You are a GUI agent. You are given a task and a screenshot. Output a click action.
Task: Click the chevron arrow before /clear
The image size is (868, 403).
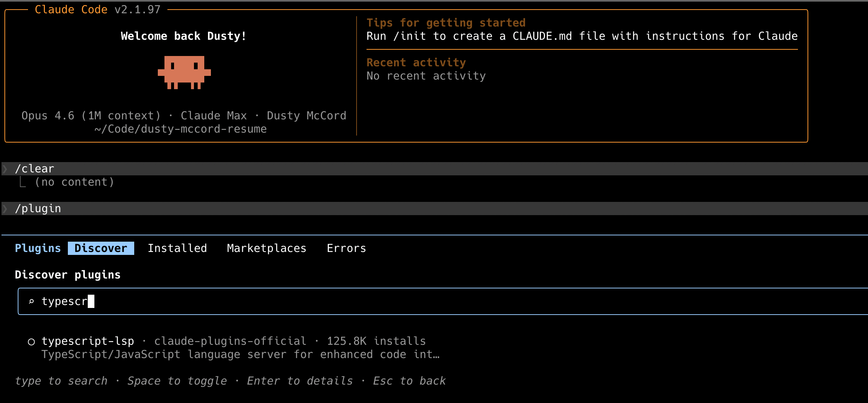coord(5,169)
